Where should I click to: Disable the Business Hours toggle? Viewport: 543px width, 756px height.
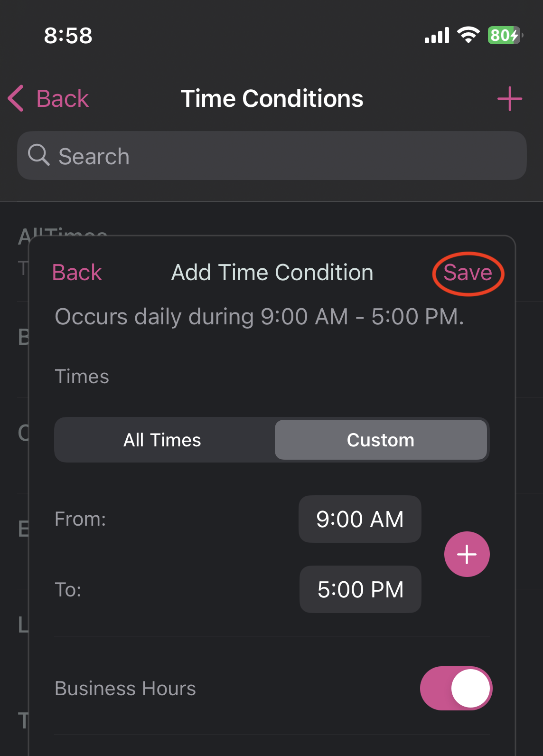pyautogui.click(x=456, y=688)
